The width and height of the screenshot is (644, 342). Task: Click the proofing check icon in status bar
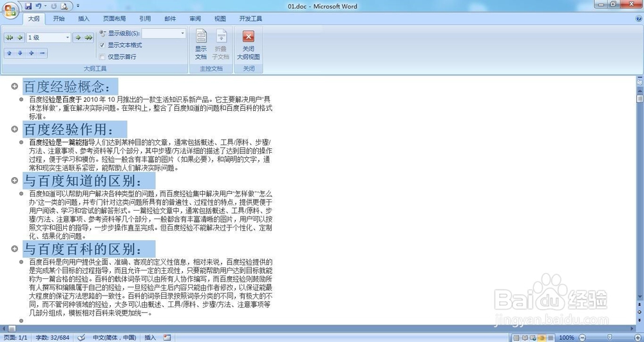[81, 337]
